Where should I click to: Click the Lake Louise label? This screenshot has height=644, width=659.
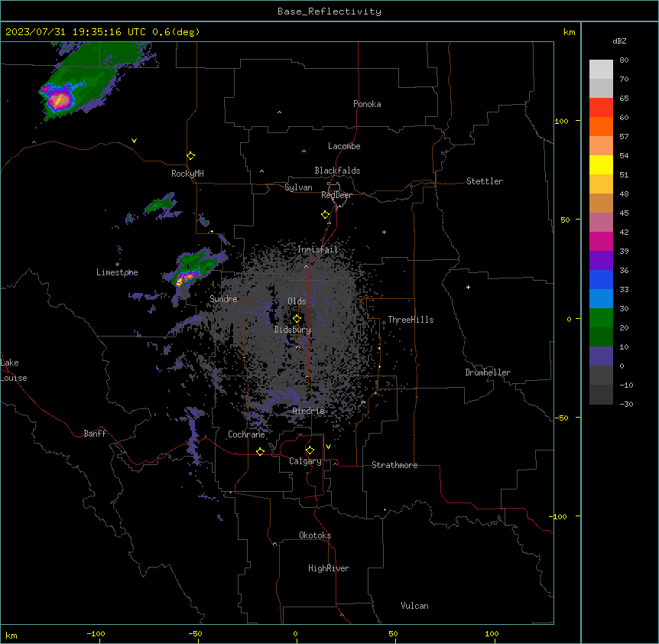point(14,370)
